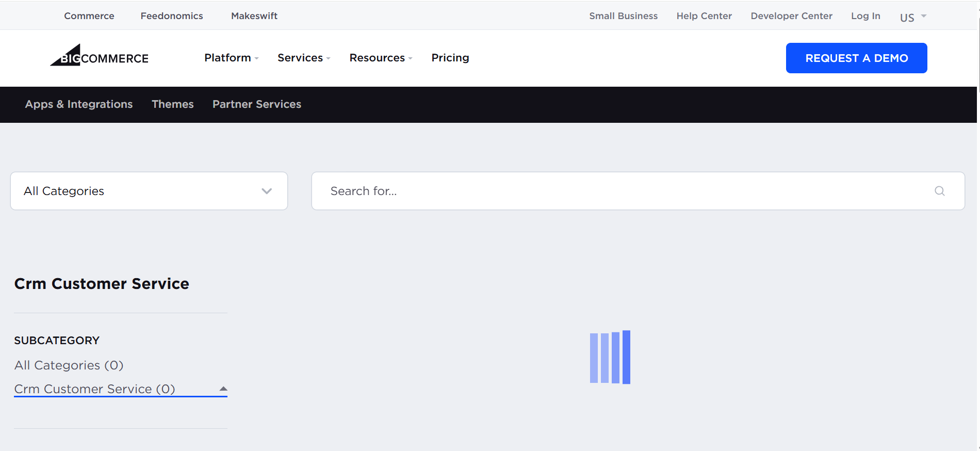Image resolution: width=980 pixels, height=451 pixels.
Task: Open the Platform menu
Action: pyautogui.click(x=232, y=58)
